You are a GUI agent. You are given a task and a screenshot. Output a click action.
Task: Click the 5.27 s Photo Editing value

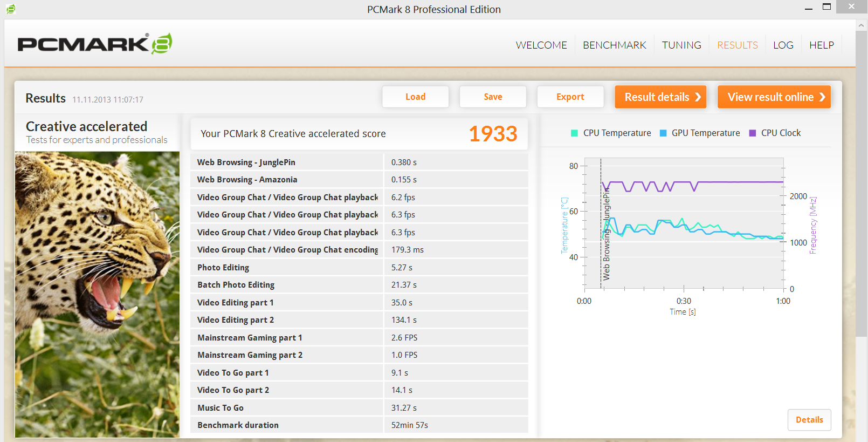click(x=402, y=268)
